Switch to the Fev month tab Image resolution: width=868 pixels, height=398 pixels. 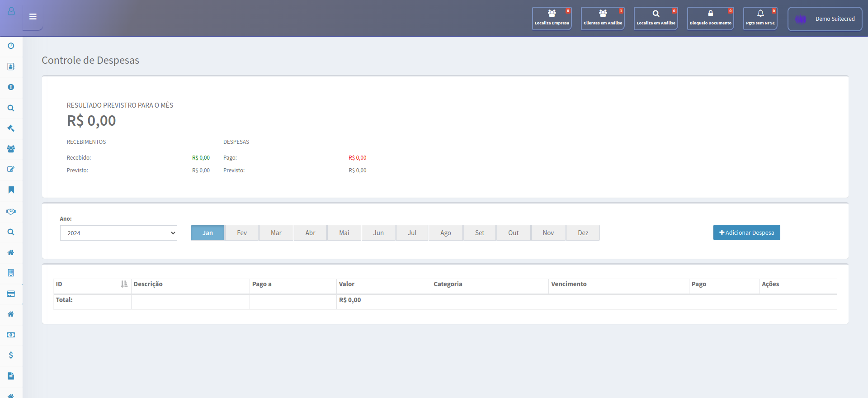pyautogui.click(x=242, y=233)
